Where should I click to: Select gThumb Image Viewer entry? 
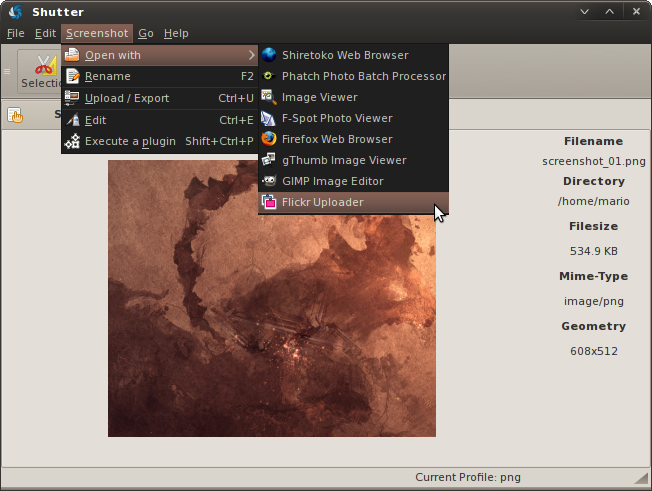coord(343,160)
